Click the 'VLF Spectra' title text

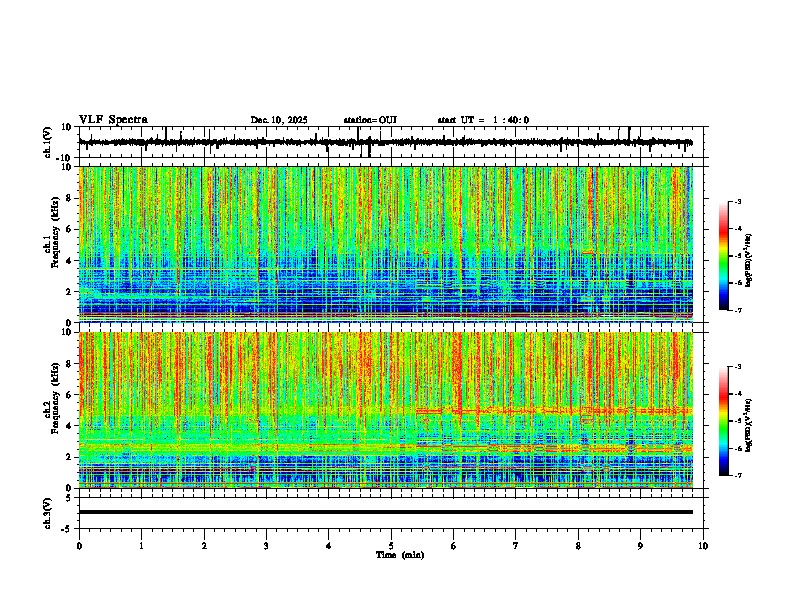113,120
